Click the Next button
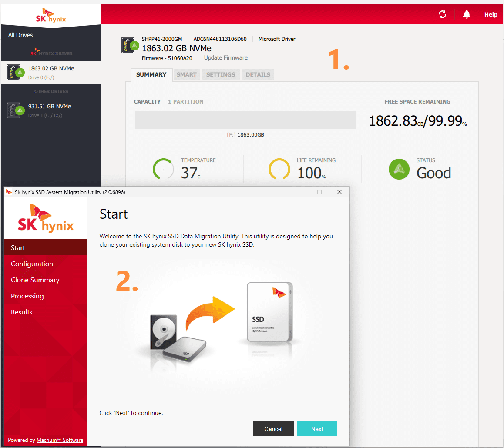 [x=316, y=429]
